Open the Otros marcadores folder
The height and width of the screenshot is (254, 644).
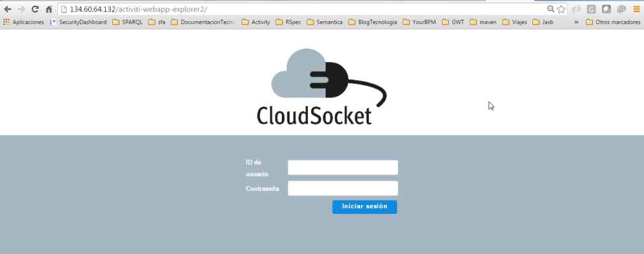coord(613,22)
